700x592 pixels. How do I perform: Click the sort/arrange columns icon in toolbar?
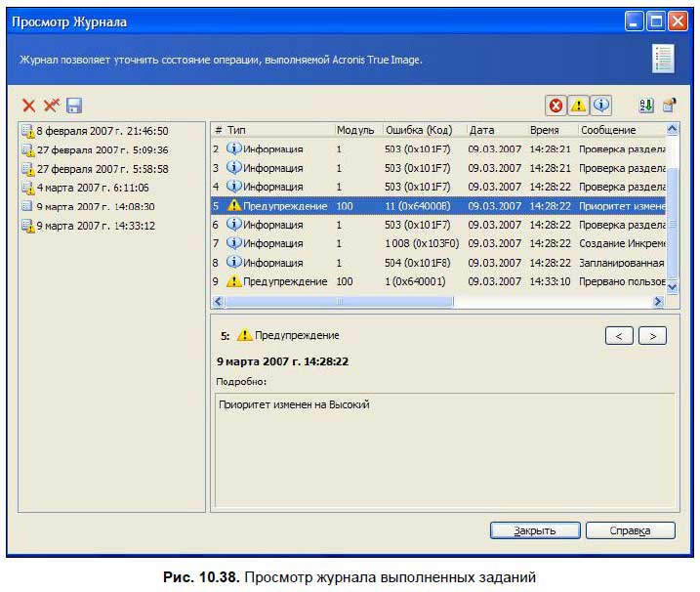645,106
